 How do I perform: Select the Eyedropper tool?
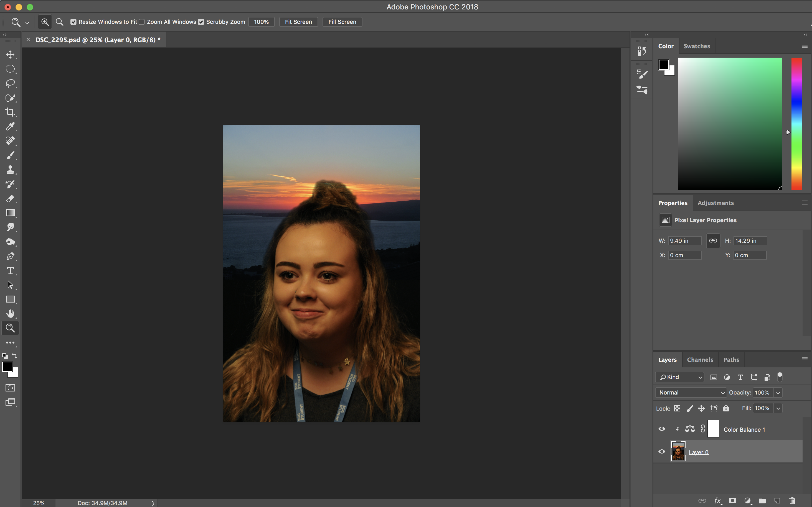tap(10, 126)
